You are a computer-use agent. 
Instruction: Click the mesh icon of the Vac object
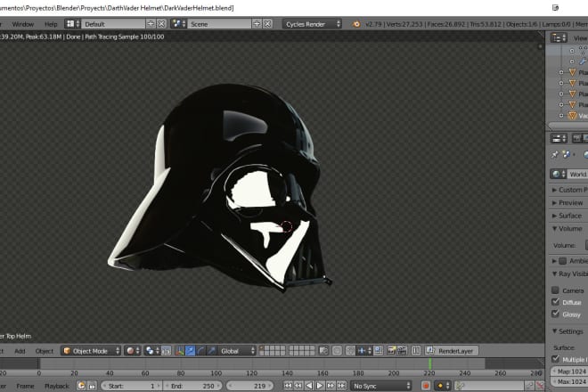(x=572, y=116)
